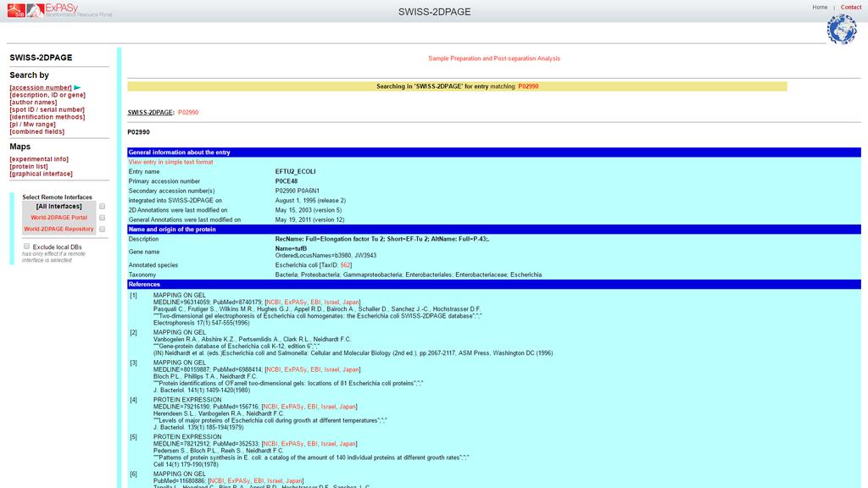This screenshot has height=488, width=868.
Task: Tick the All Interfaces checkbox
Action: click(102, 207)
